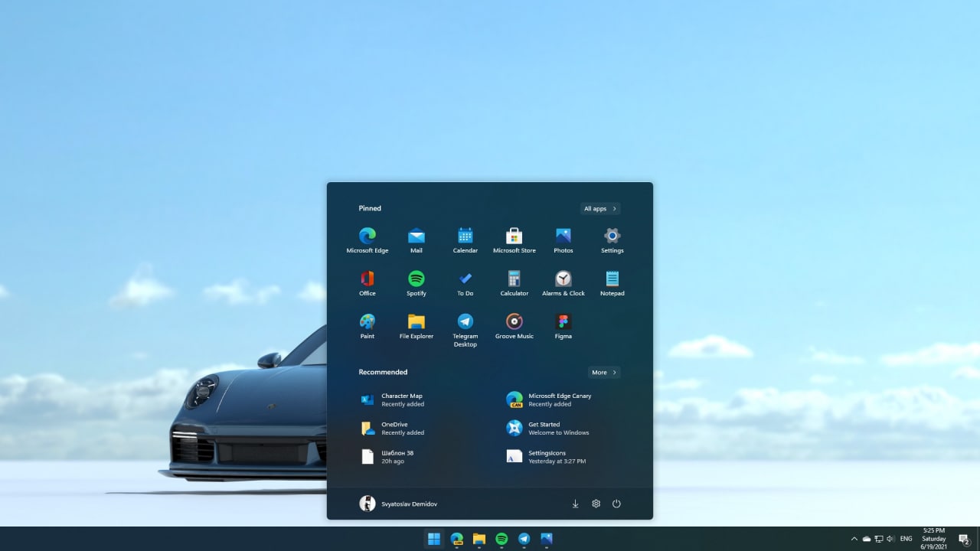The width and height of the screenshot is (980, 551).
Task: Open the Power button in Start
Action: tap(616, 504)
